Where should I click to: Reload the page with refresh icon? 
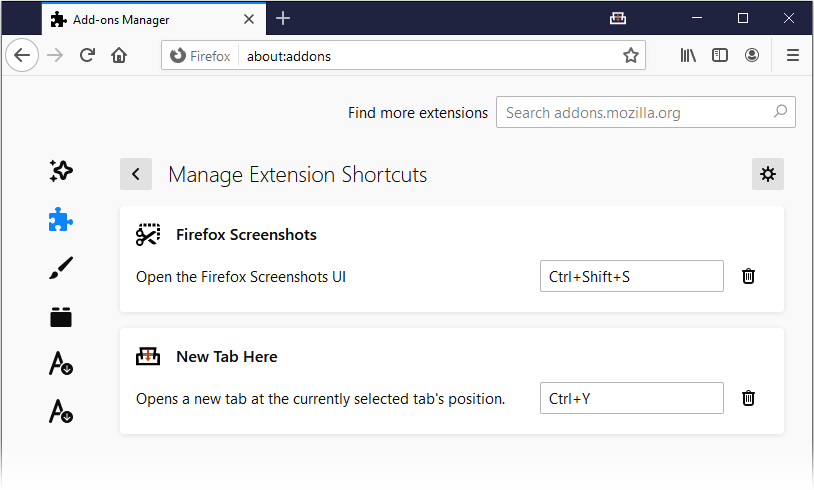pos(87,55)
